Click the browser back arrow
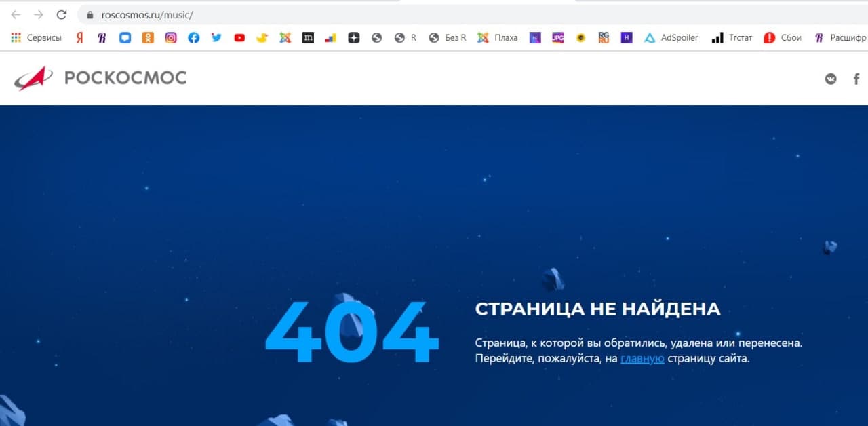868x426 pixels. [x=16, y=14]
